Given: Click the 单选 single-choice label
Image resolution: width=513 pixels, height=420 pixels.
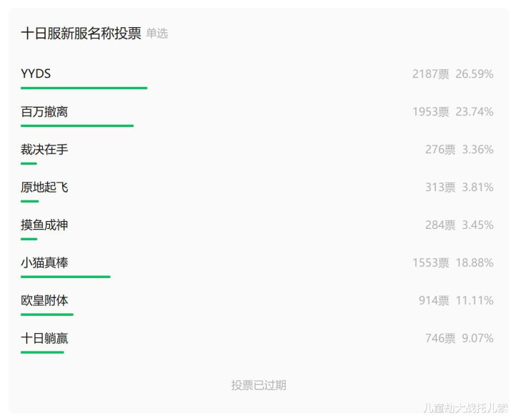Looking at the screenshot, I should (157, 34).
